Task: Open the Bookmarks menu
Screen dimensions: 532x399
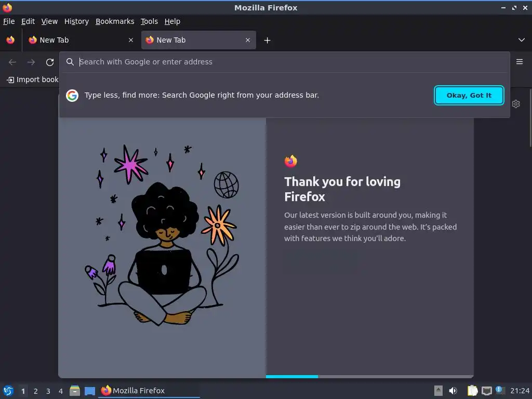Action: click(x=115, y=21)
